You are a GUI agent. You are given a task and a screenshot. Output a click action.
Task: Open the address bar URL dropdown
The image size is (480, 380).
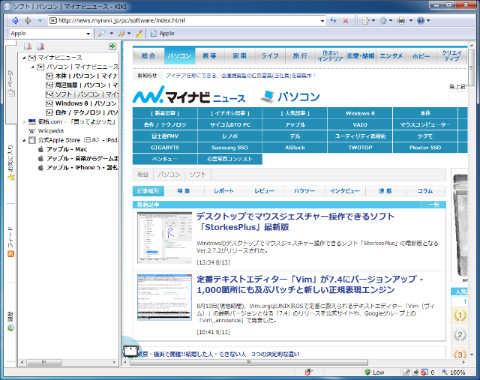(322, 21)
